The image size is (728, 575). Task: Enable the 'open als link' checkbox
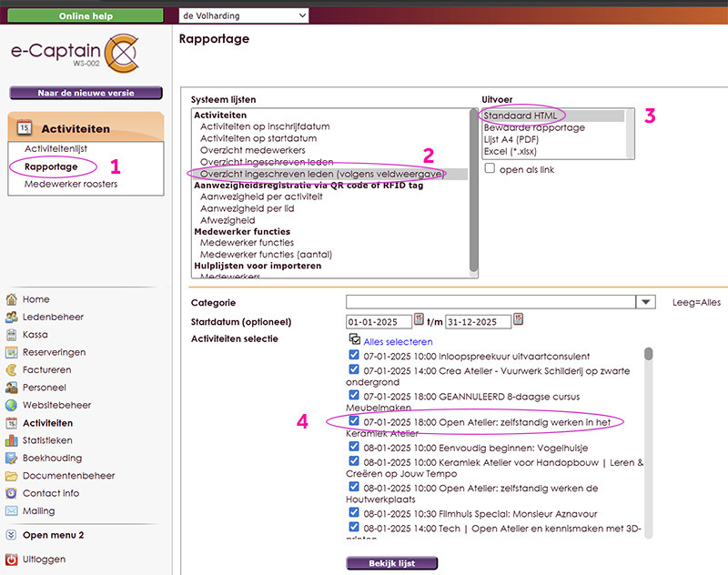(490, 168)
